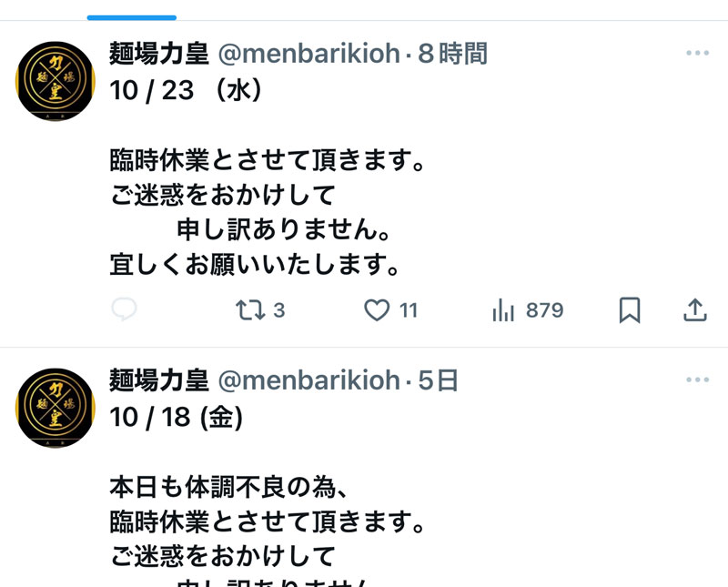Open profile picture of first tweet
Viewport: 728px width, 587px height.
56,81
